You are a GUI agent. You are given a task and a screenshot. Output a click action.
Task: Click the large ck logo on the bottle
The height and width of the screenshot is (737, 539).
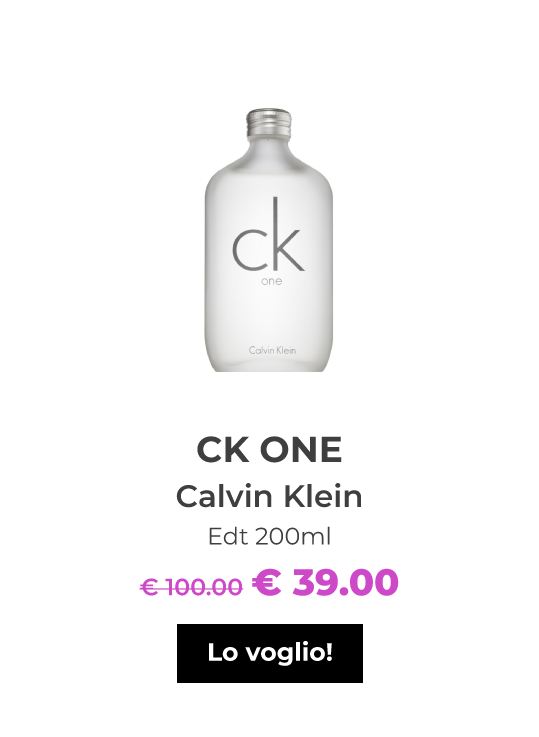268,234
